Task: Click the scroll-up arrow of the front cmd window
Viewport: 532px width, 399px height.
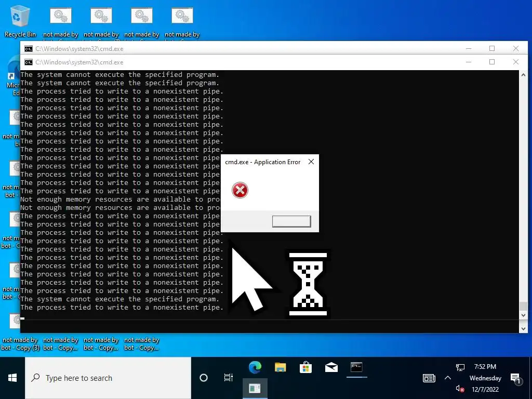Action: point(523,75)
